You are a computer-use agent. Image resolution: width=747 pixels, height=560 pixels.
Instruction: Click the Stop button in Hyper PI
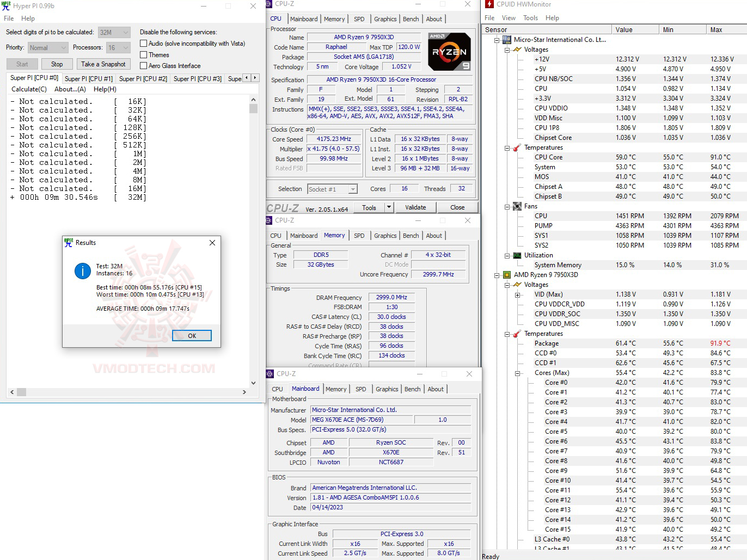(x=57, y=64)
